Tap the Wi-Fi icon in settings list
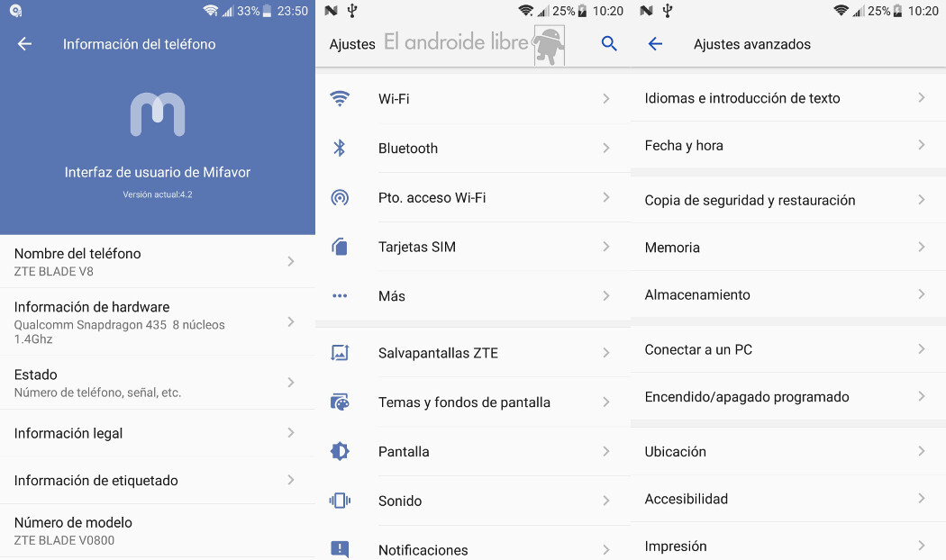This screenshot has height=560, width=946. (340, 99)
